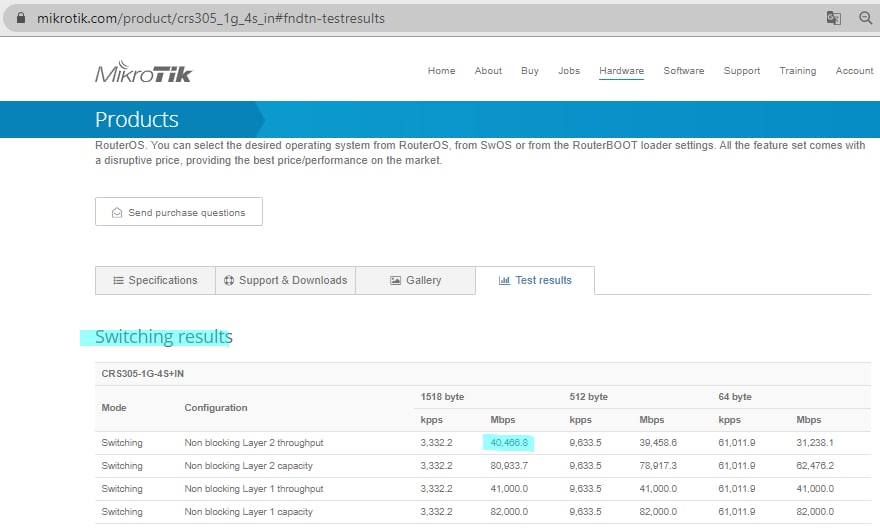This screenshot has width=880, height=530.
Task: Click the 78,917.3 Mbps value
Action: 658,466
